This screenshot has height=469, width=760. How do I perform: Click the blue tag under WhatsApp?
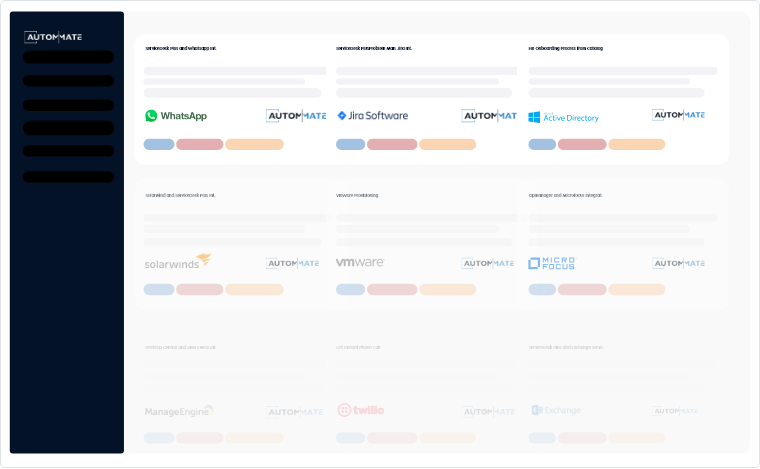pyautogui.click(x=159, y=144)
